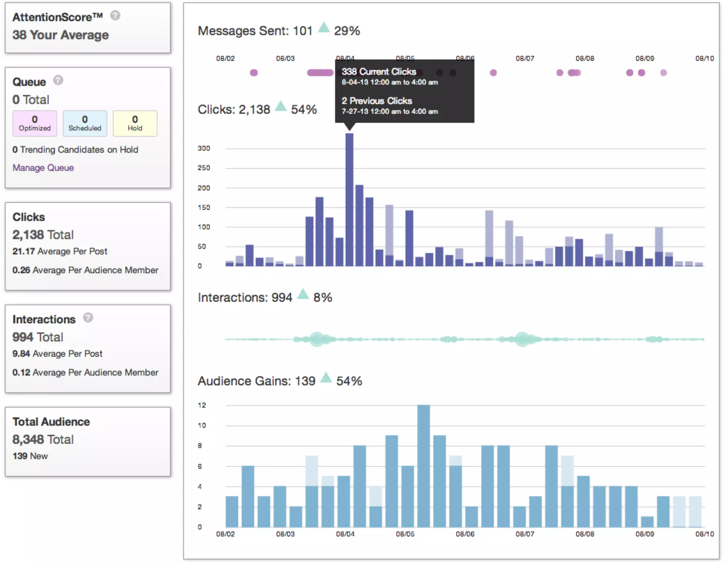Image resolution: width=728 pixels, height=562 pixels.
Task: Click the 08/07 date label under Audience Gains
Action: 525,534
